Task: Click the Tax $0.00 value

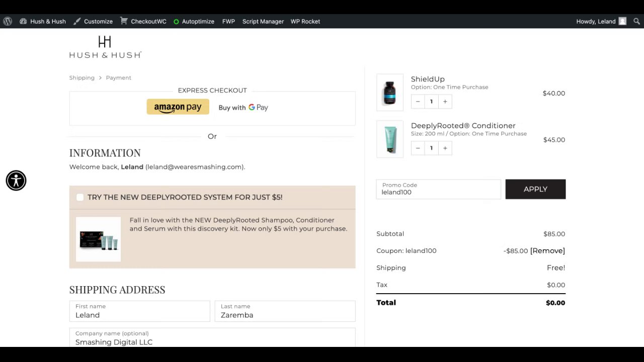Action: pos(556,285)
